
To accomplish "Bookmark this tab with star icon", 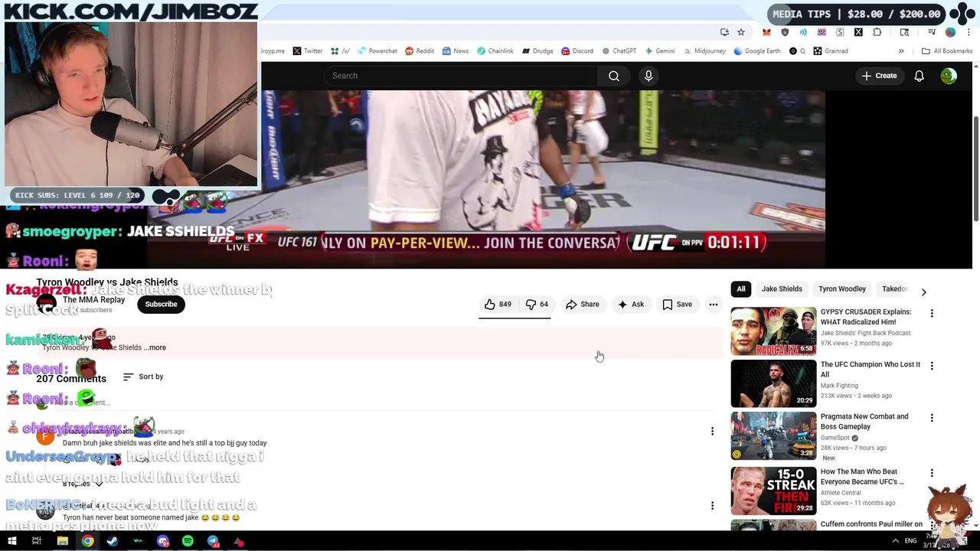I will pos(741,32).
